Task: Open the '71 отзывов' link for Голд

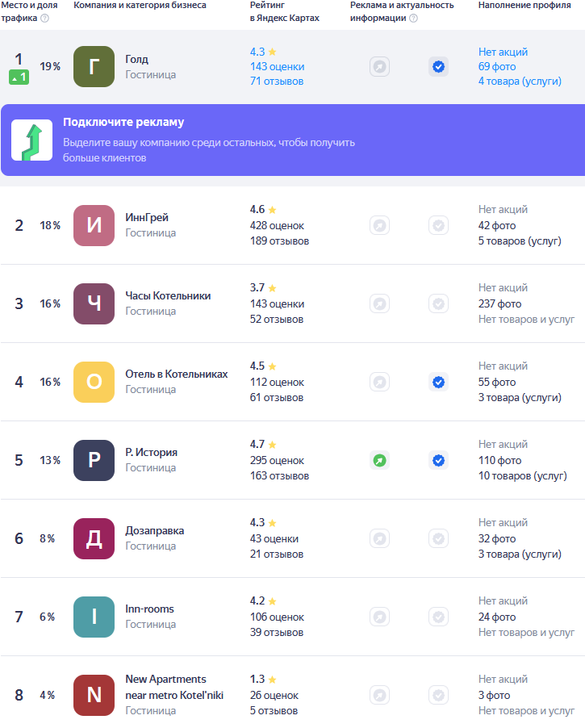Action: 277,82
